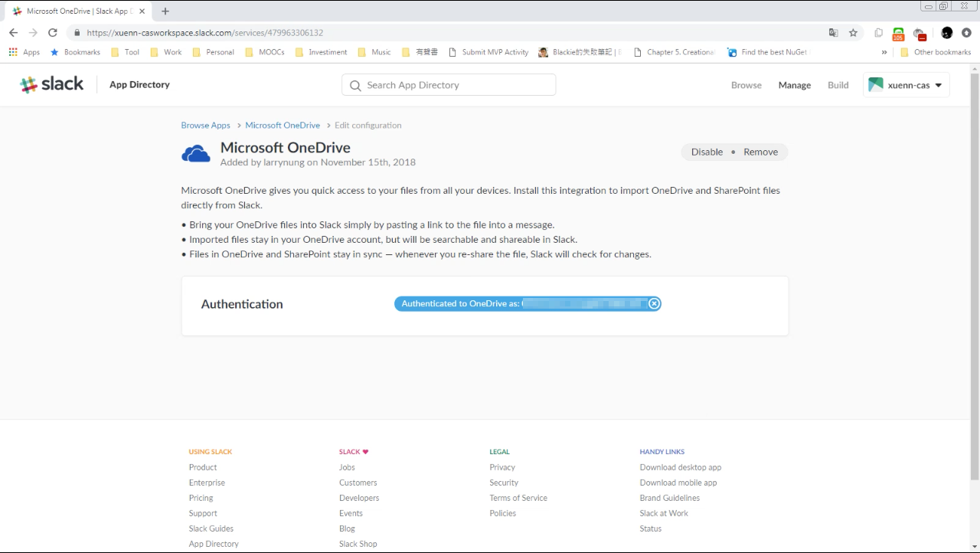
Task: Open the Music bookmarks folder
Action: click(374, 52)
